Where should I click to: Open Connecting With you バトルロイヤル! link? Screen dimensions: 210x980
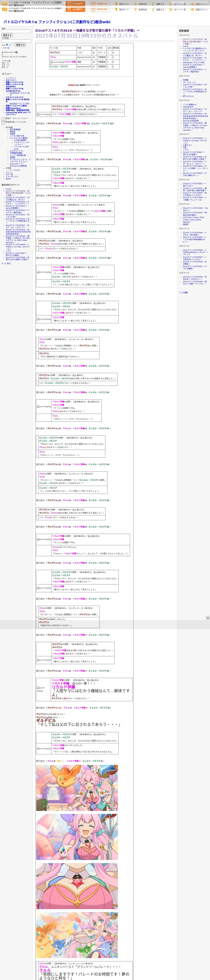pyautogui.click(x=18, y=113)
